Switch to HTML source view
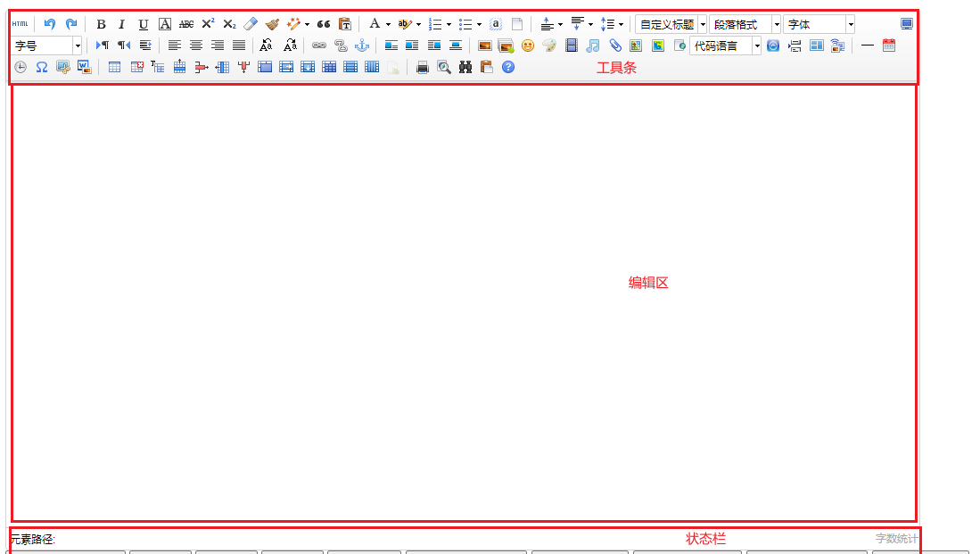Viewport: 980px width, 554px height. click(x=20, y=24)
